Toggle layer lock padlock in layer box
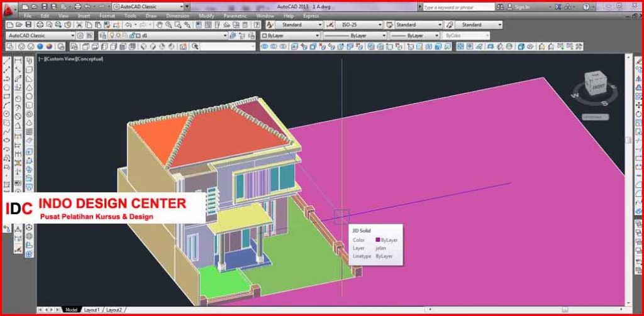The image size is (644, 316). [132, 36]
